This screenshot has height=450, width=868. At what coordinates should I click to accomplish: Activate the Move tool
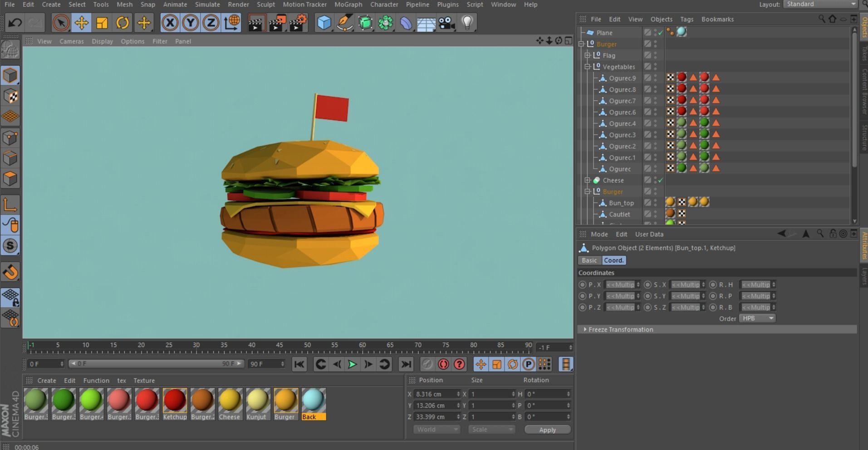[x=81, y=23]
